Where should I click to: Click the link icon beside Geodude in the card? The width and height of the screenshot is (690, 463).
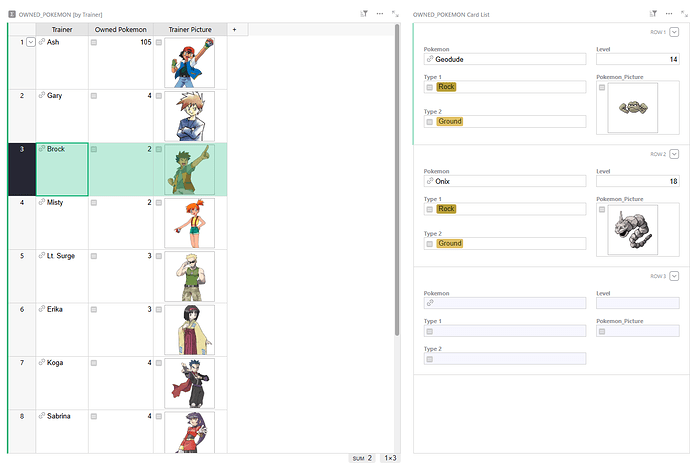(430, 59)
